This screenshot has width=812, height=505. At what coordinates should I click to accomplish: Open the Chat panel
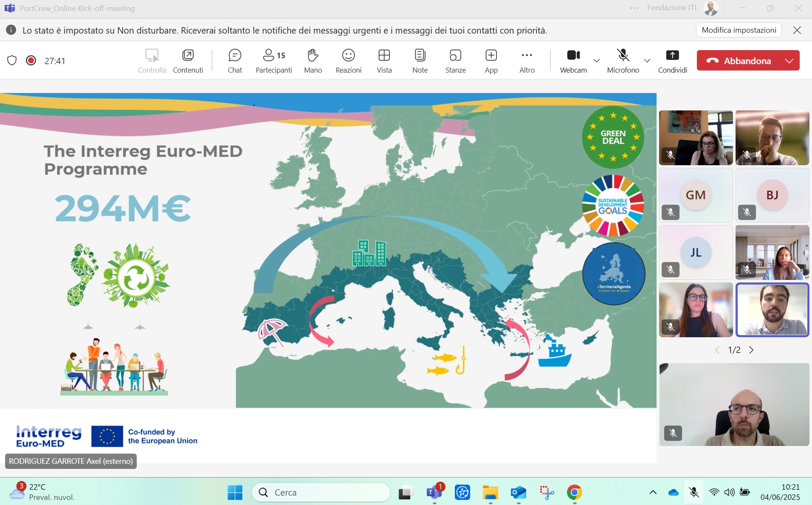[x=235, y=61]
